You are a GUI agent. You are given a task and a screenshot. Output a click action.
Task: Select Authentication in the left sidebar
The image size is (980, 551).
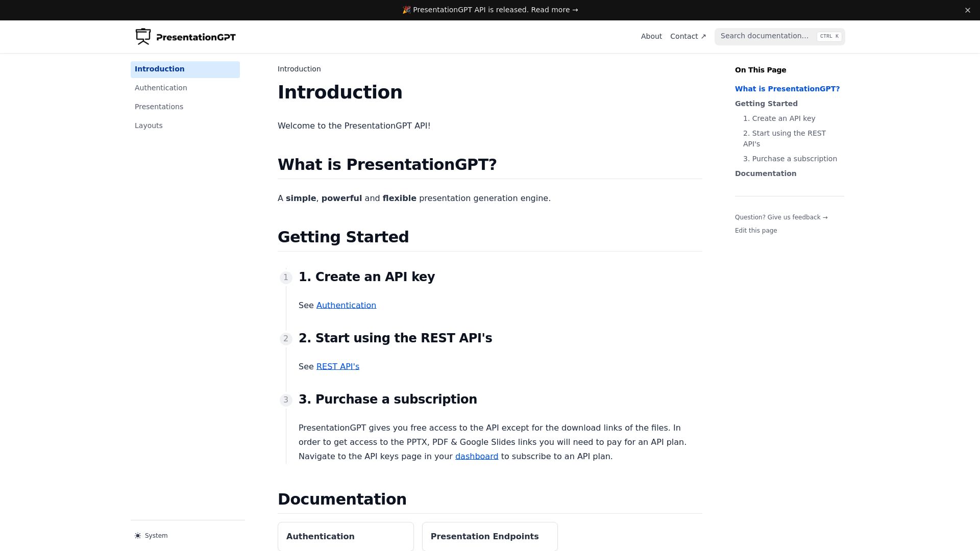pyautogui.click(x=161, y=88)
